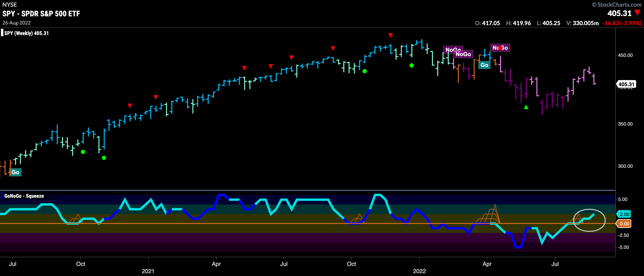644x276 pixels.
Task: Click the SPY (Weekly) 405.31 legend label
Action: pos(27,33)
